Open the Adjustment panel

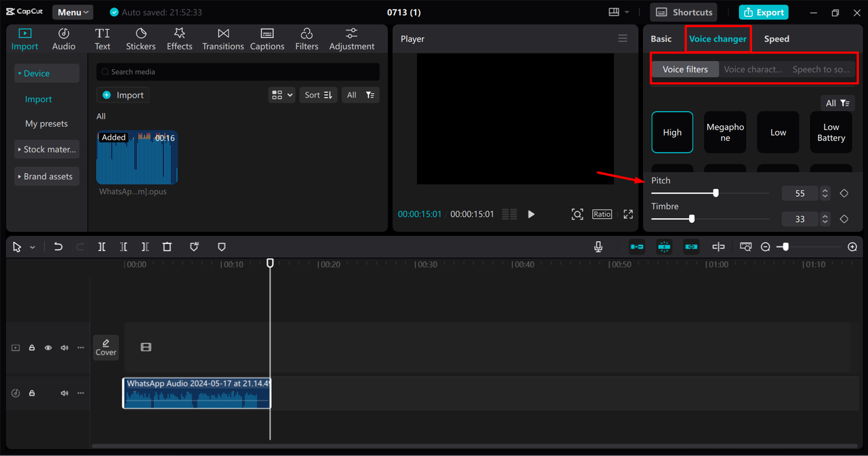[x=351, y=39]
